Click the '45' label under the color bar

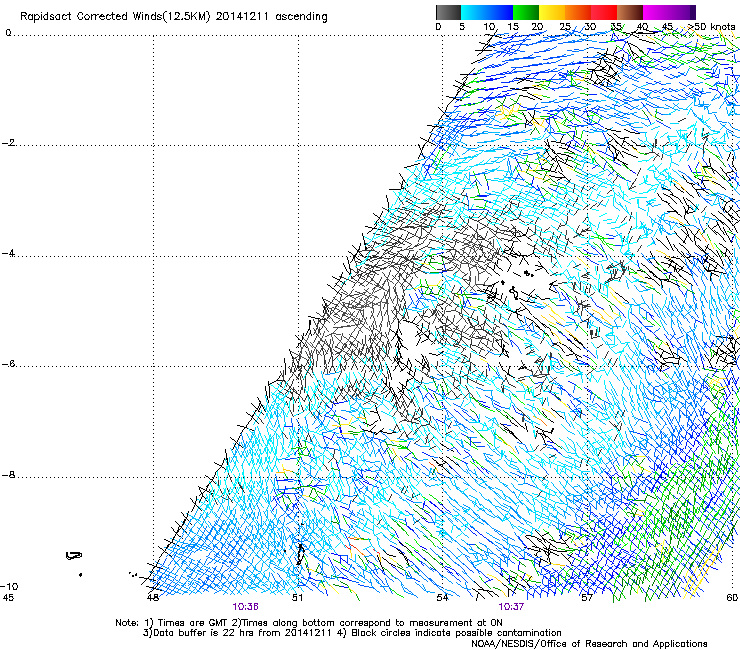coord(667,27)
